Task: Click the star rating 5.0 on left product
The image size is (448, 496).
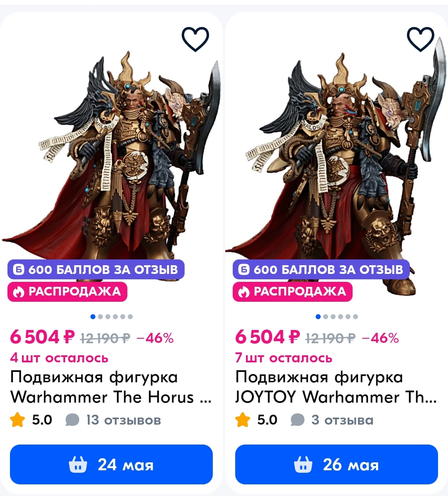Action: [31, 420]
